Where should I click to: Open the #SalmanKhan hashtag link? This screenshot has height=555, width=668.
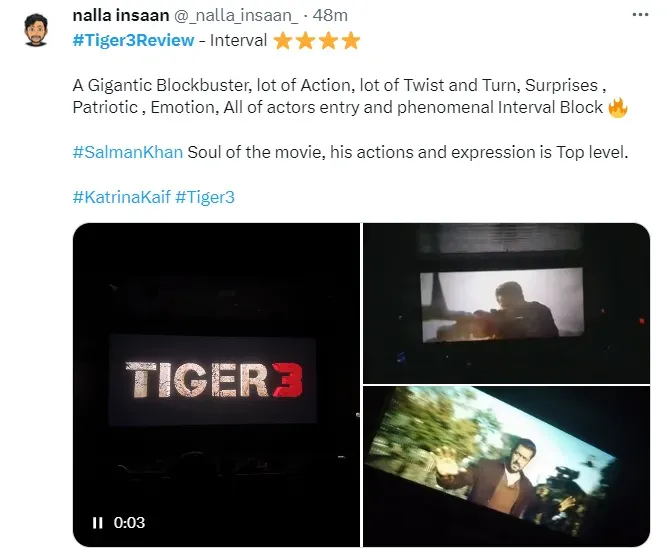coord(128,152)
